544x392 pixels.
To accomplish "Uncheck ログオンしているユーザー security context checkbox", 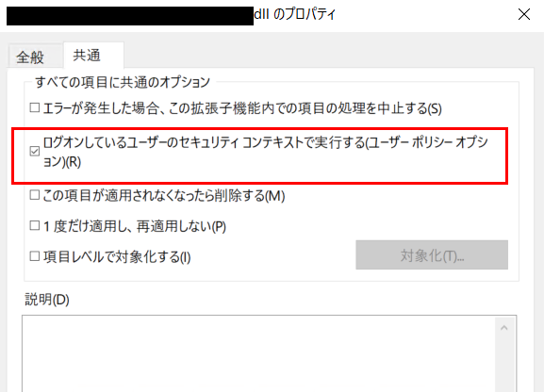I will (x=35, y=152).
